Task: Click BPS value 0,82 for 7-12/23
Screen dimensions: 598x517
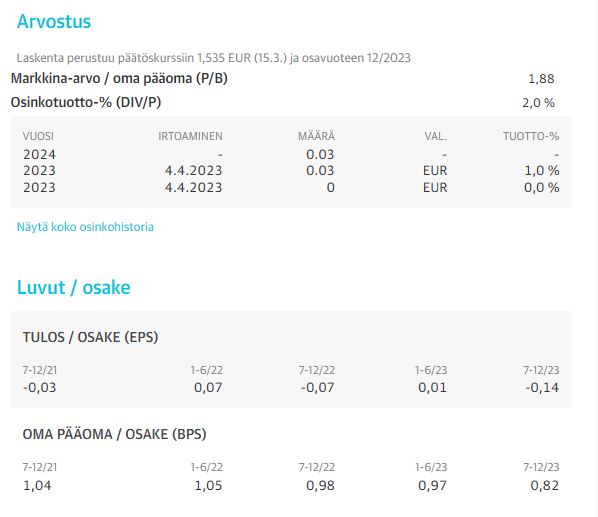Action: click(545, 485)
